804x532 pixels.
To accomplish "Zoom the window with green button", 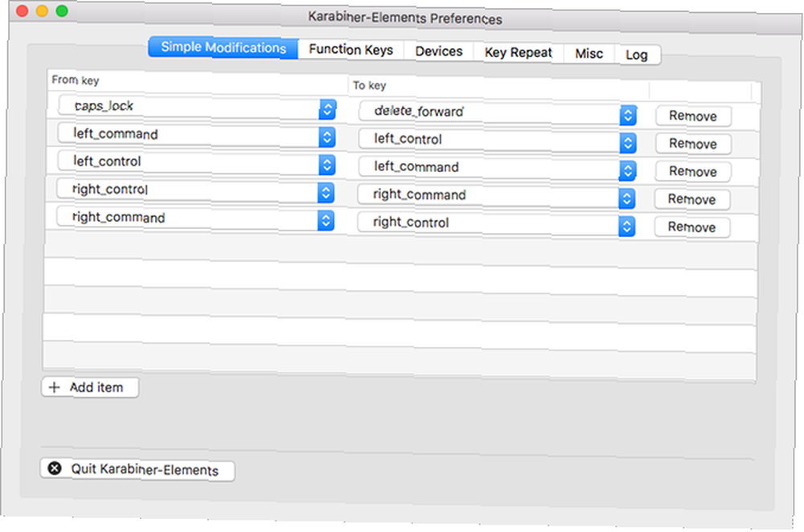I will 62,10.
